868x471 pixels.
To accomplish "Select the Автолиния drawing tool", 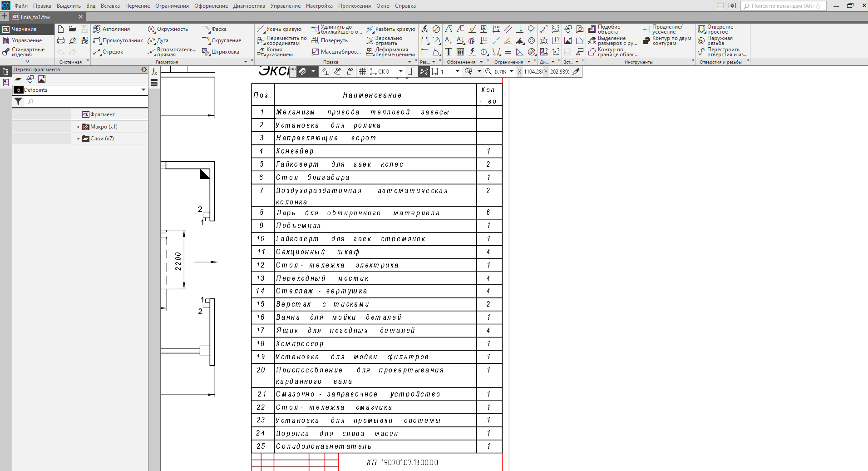I will [112, 29].
